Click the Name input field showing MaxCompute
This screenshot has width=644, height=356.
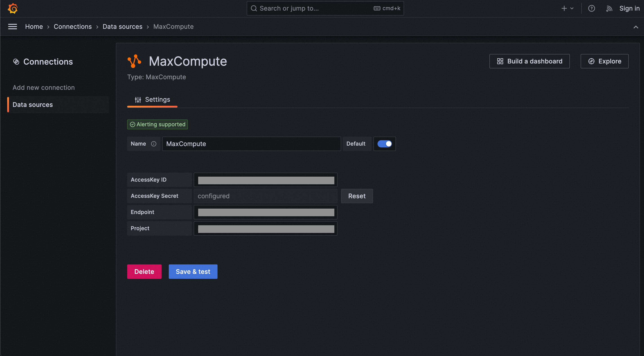pos(251,144)
